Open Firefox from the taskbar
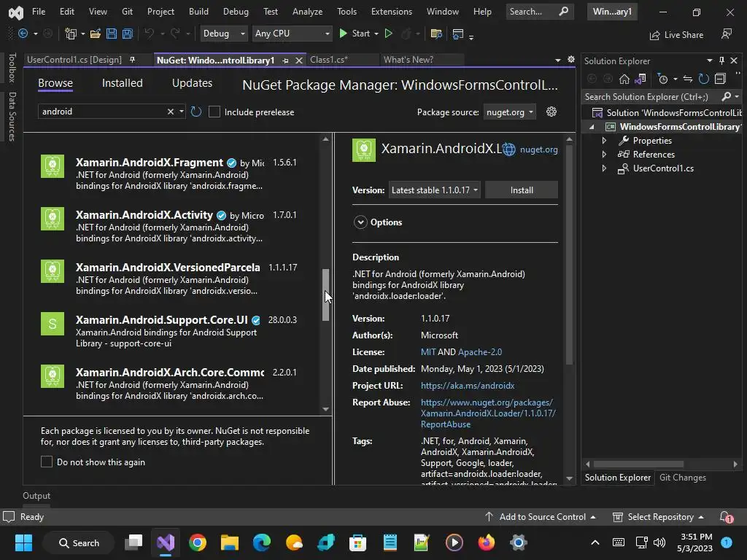This screenshot has width=747, height=560. 486,542
